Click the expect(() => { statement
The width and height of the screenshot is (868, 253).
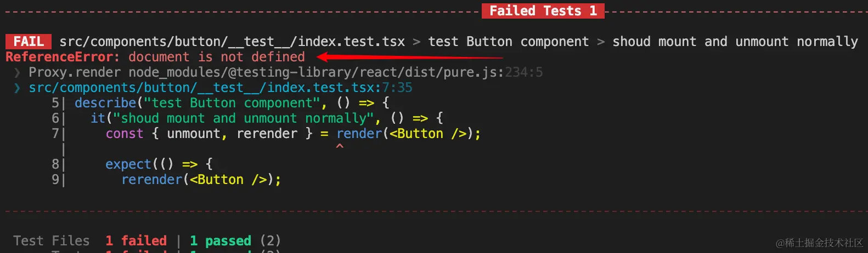pos(159,164)
